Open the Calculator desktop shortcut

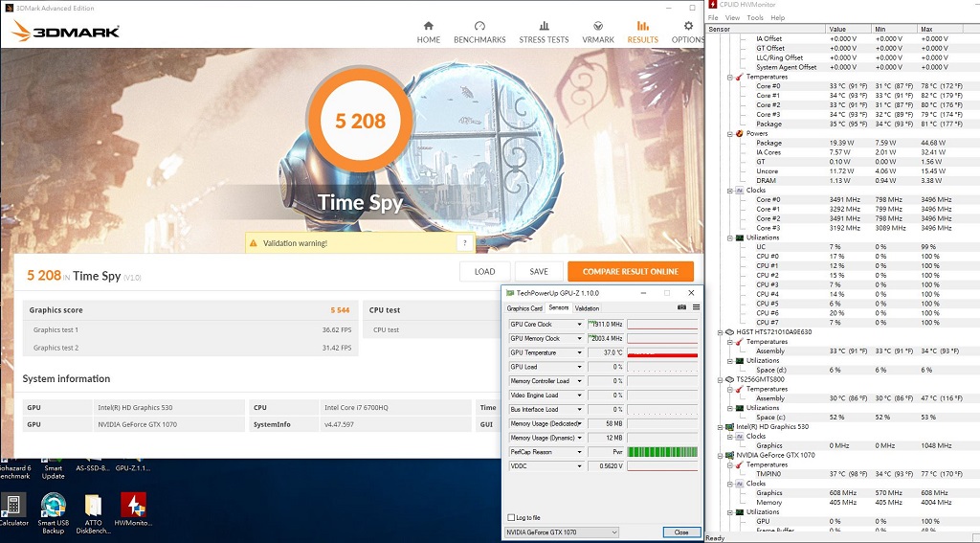(13, 509)
